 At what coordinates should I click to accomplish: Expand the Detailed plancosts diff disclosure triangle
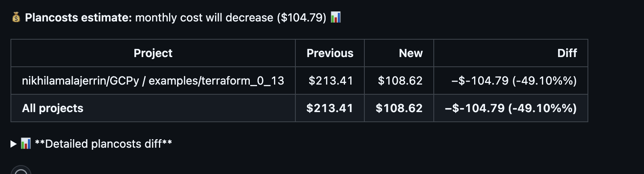tap(13, 144)
